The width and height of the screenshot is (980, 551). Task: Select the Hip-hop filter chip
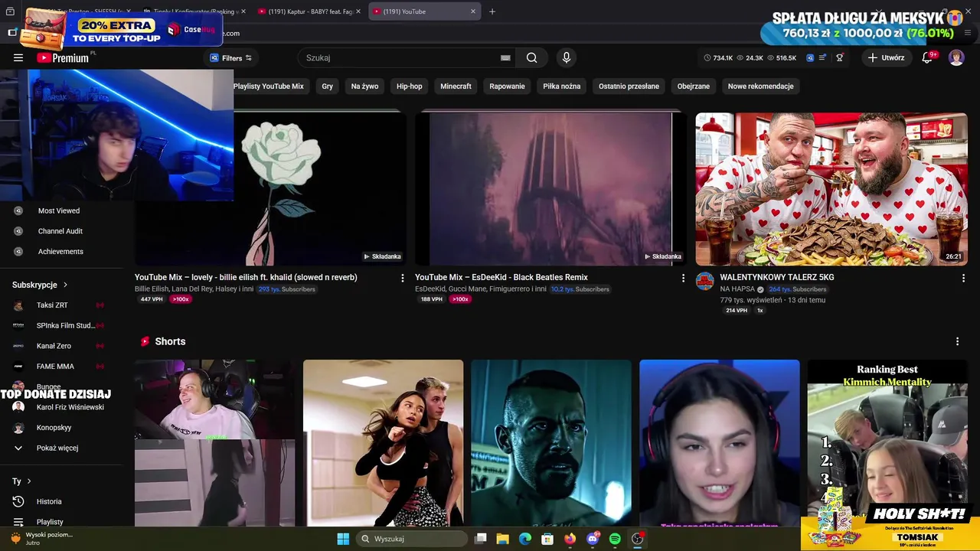(x=410, y=86)
